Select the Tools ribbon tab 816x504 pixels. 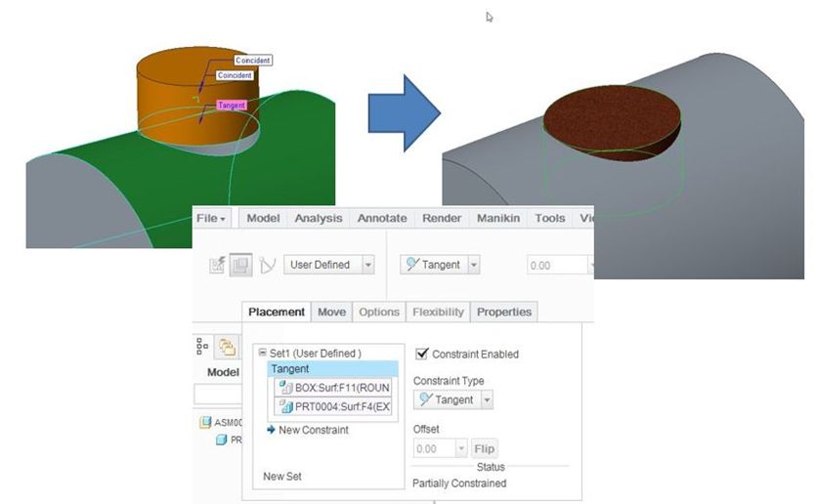(549, 219)
